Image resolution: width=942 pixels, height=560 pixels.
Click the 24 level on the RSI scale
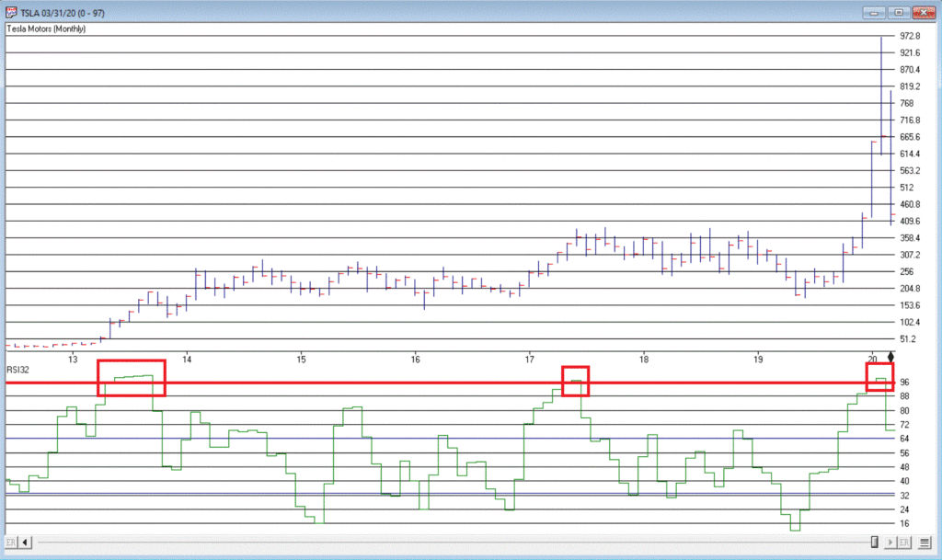coord(904,509)
